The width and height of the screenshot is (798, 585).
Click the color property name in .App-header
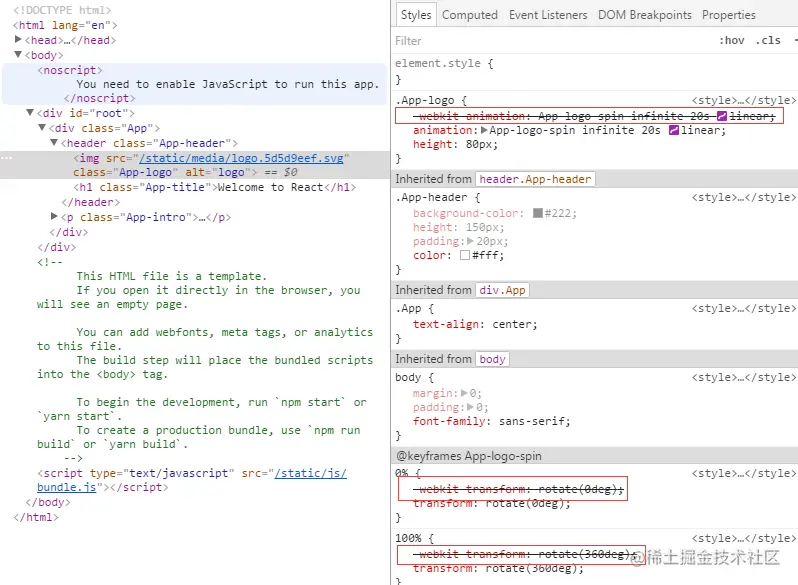pyautogui.click(x=431, y=255)
